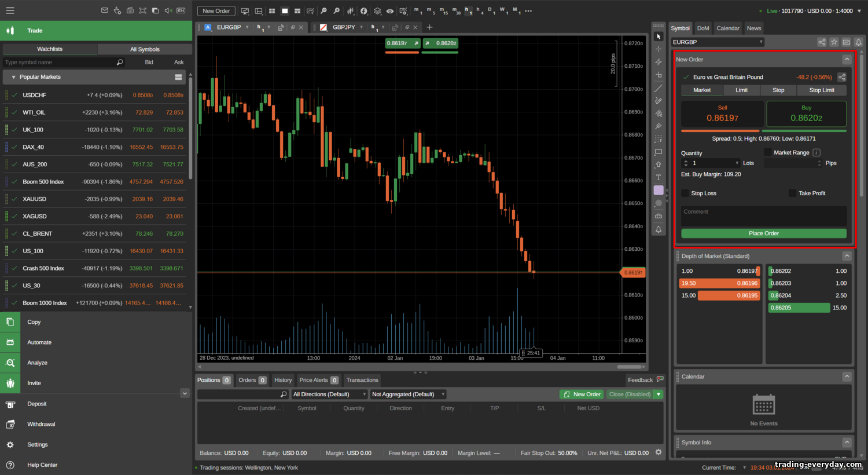Image resolution: width=868 pixels, height=475 pixels.
Task: Click the Comment text field
Action: 763,215
